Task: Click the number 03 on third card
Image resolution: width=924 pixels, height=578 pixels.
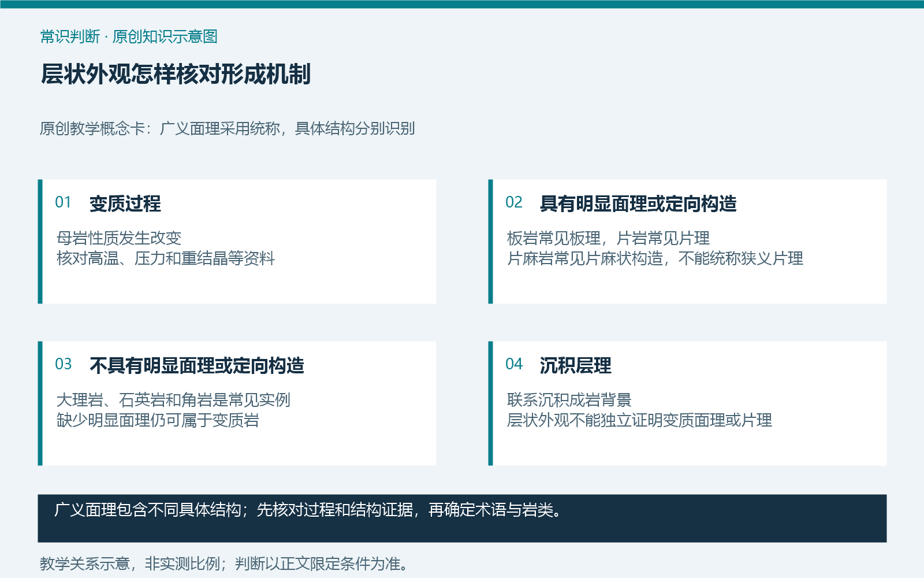Action: click(63, 364)
